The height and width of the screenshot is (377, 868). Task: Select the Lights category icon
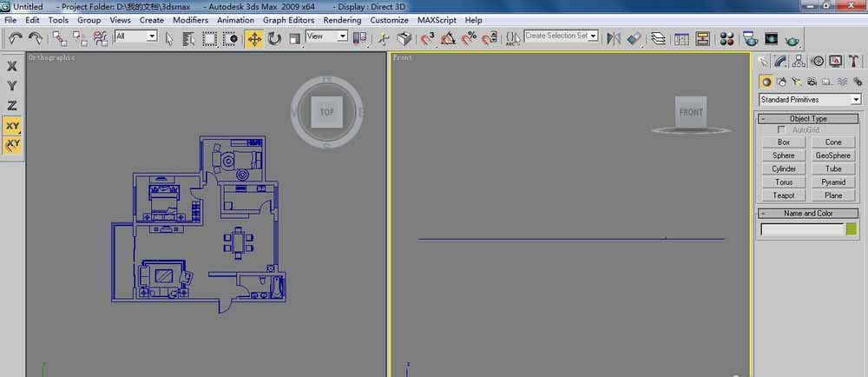(x=797, y=82)
